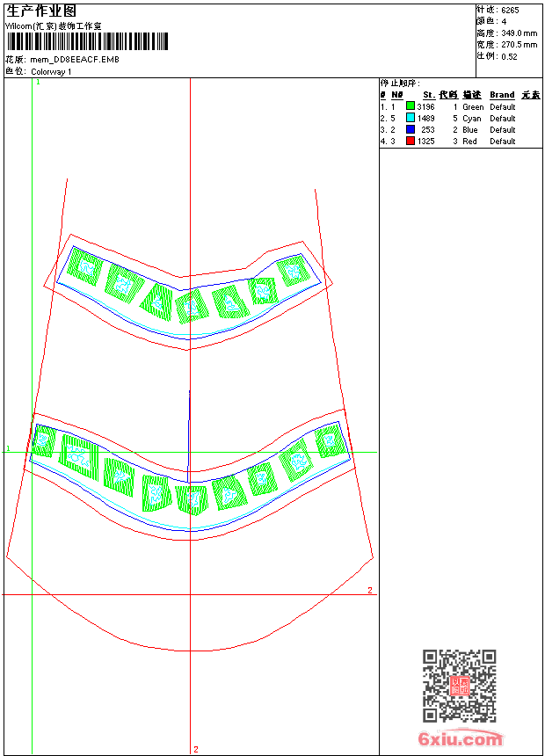This screenshot has height=756, width=545.
Task: Select the width value 270.5 mm
Action: 520,45
